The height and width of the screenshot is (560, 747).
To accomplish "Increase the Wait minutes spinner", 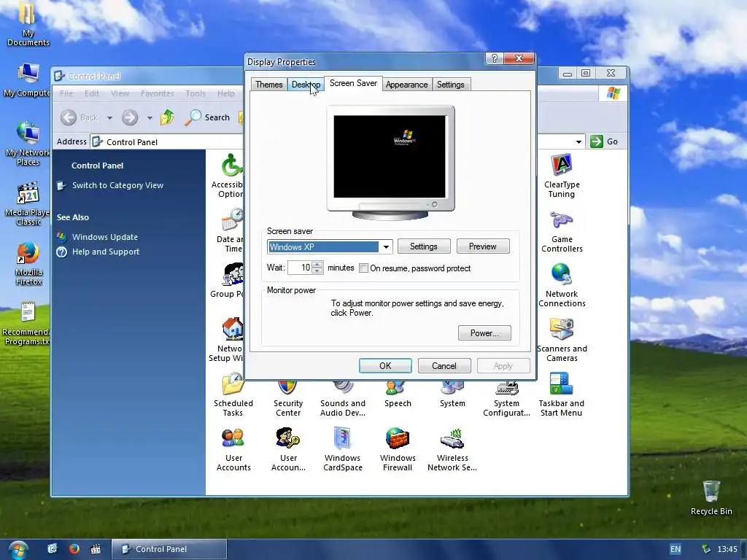I will (x=317, y=264).
